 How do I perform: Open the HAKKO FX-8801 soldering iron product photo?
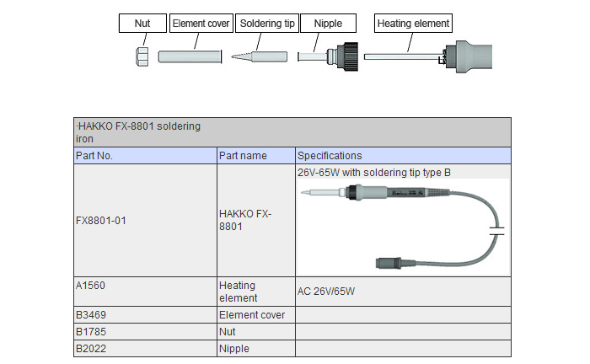point(403,223)
